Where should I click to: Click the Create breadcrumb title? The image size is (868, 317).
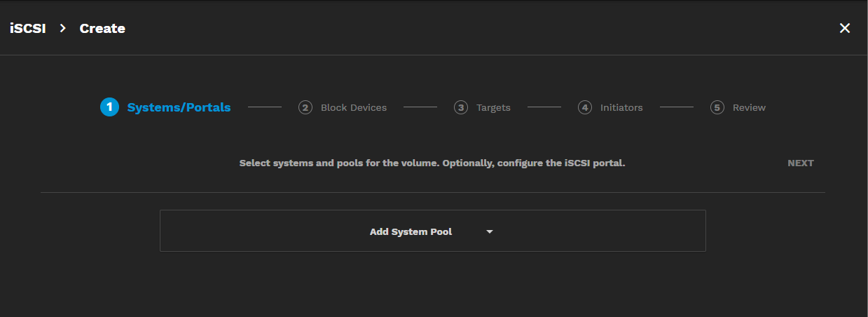tap(102, 28)
